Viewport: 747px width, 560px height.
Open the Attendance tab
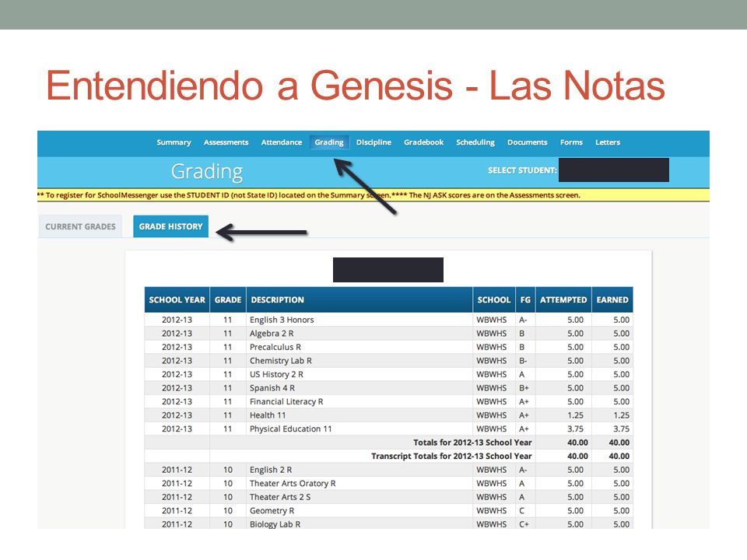[x=281, y=142]
